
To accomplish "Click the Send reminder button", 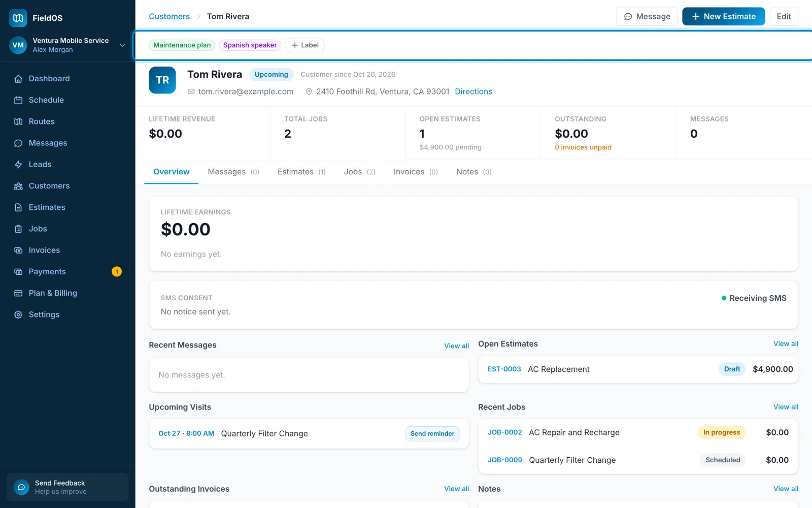I will [432, 434].
